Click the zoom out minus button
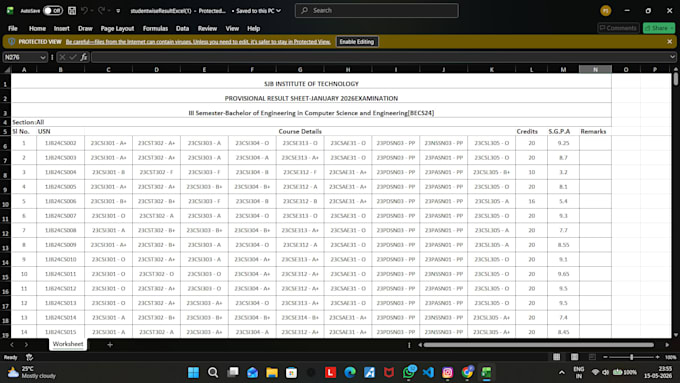 pos(605,357)
